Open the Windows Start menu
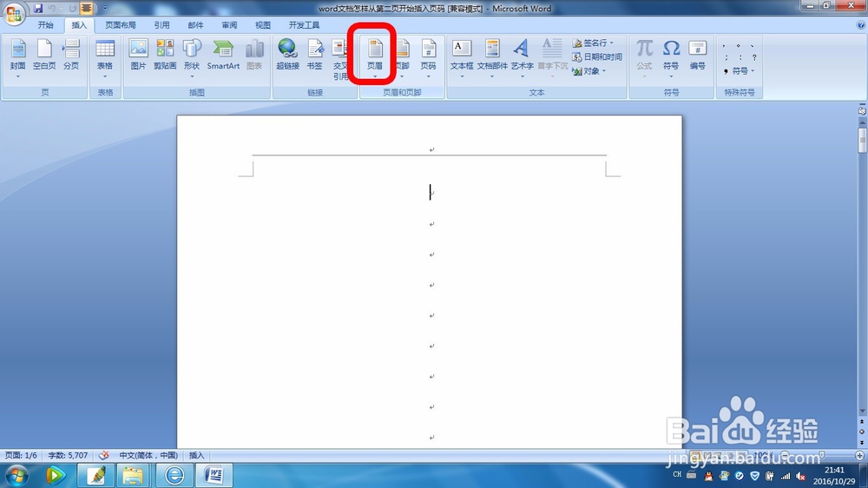 coord(16,476)
